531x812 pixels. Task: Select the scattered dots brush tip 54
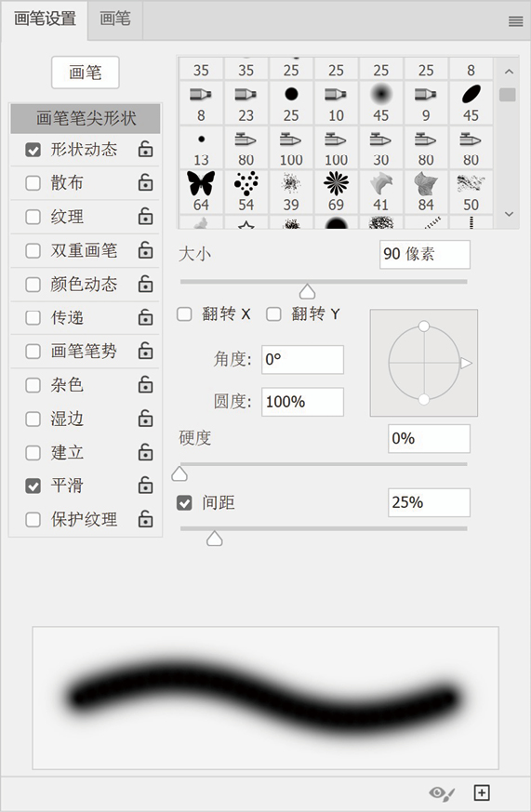point(246,192)
